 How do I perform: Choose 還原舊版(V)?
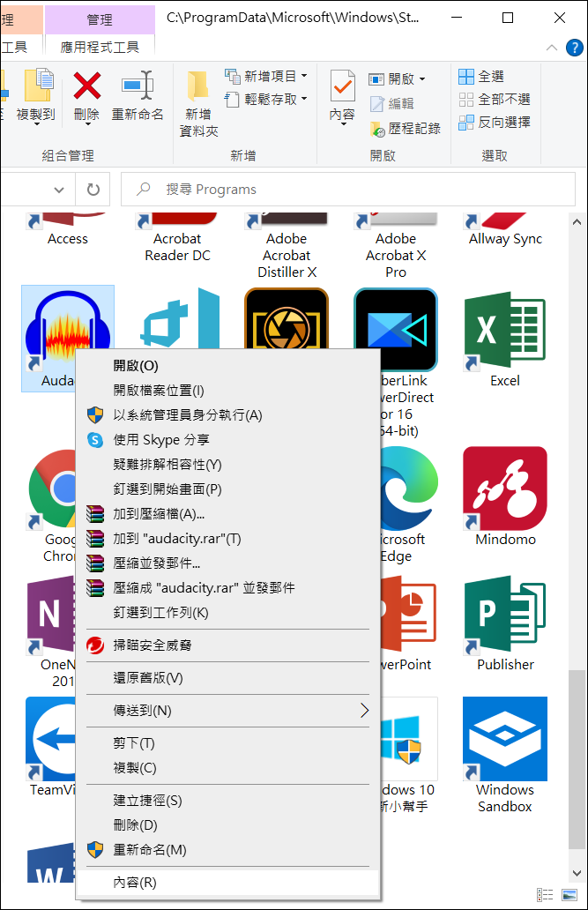[227, 678]
